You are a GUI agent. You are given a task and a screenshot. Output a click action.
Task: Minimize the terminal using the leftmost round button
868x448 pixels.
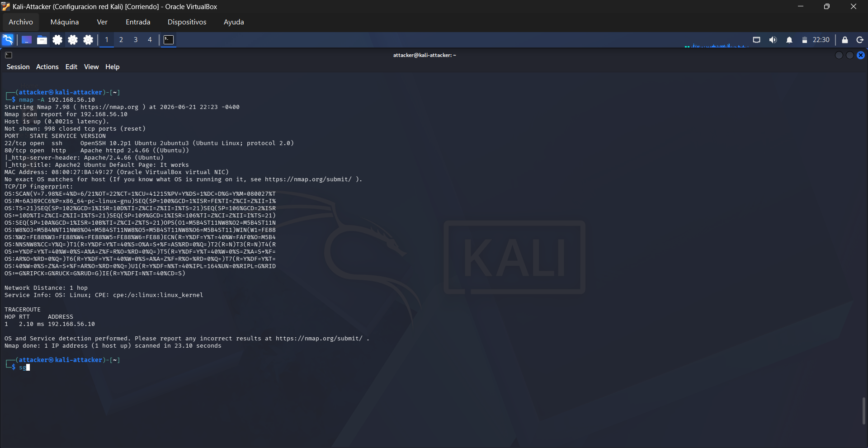tap(839, 55)
